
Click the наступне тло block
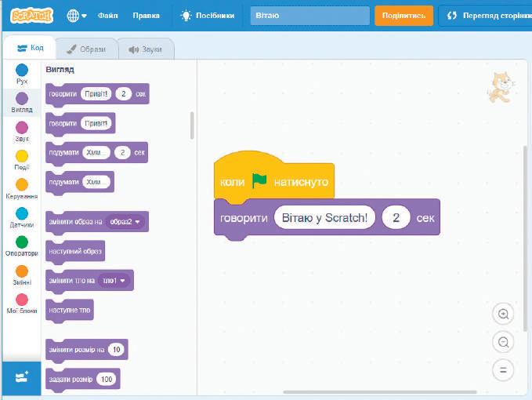click(70, 310)
